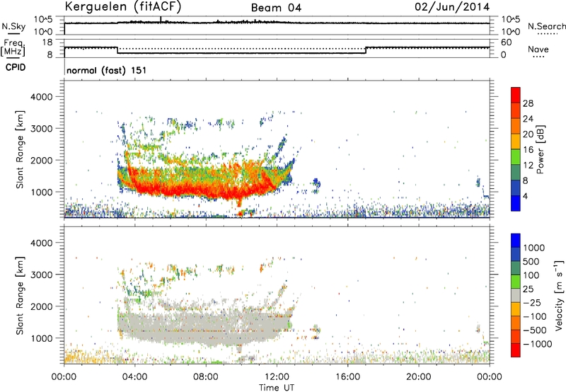The width and height of the screenshot is (566, 392).
Task: Select the velocity panel's '2000' range tick label
Action: tap(42, 306)
